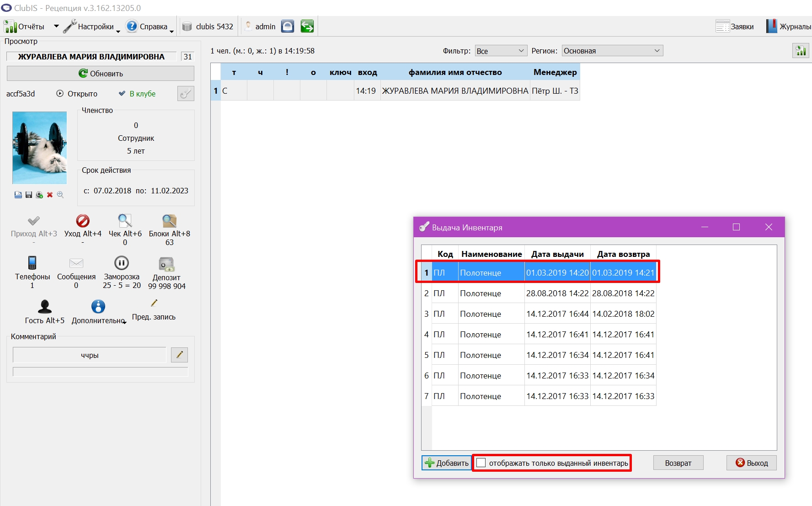
Task: Click the webcam capture icon
Action: [39, 195]
